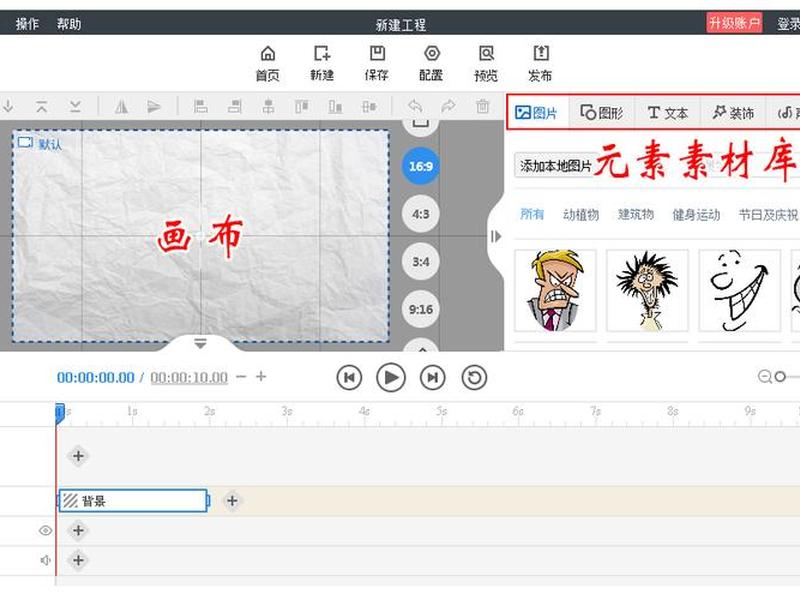Increase total duration with the plus button
Image resolution: width=800 pixels, height=600 pixels.
tap(261, 377)
